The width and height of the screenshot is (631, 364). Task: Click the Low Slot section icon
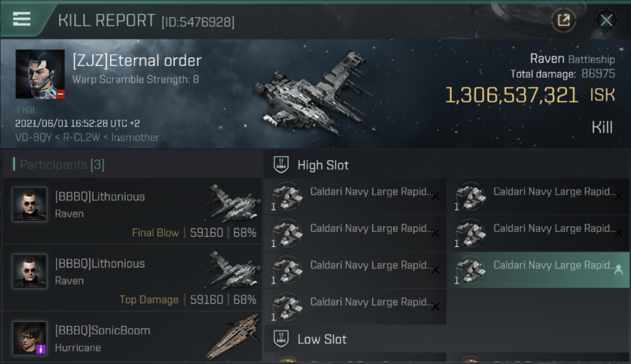[282, 339]
